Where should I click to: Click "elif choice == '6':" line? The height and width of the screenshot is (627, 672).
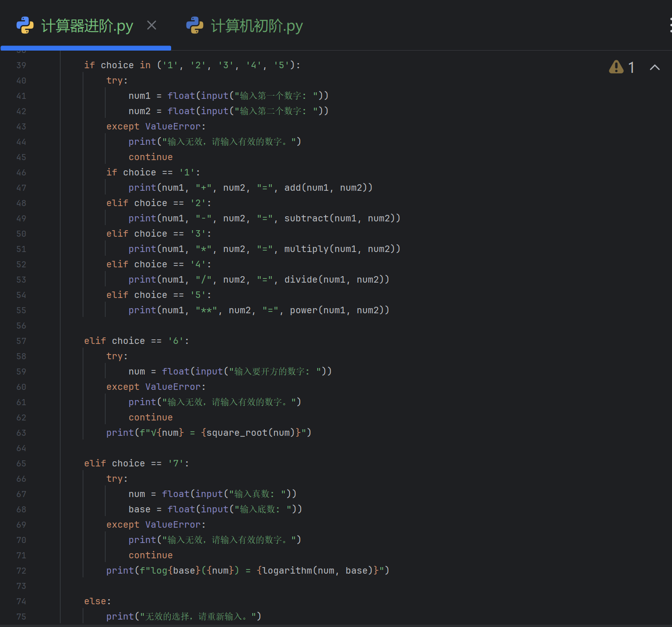point(136,341)
